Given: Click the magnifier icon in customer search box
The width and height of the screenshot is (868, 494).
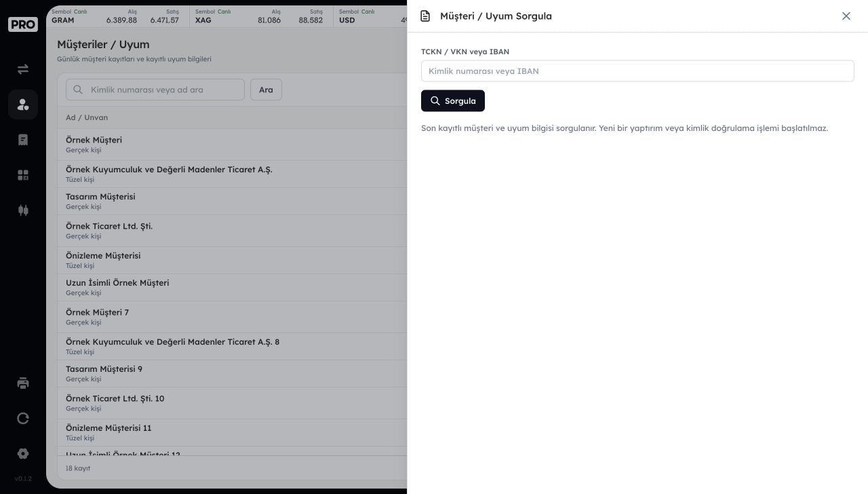Looking at the screenshot, I should coord(78,90).
